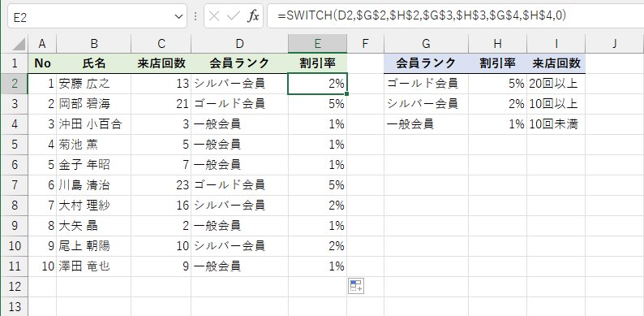Click the formula bar resize dots handle
This screenshot has width=644, height=316.
195,16
